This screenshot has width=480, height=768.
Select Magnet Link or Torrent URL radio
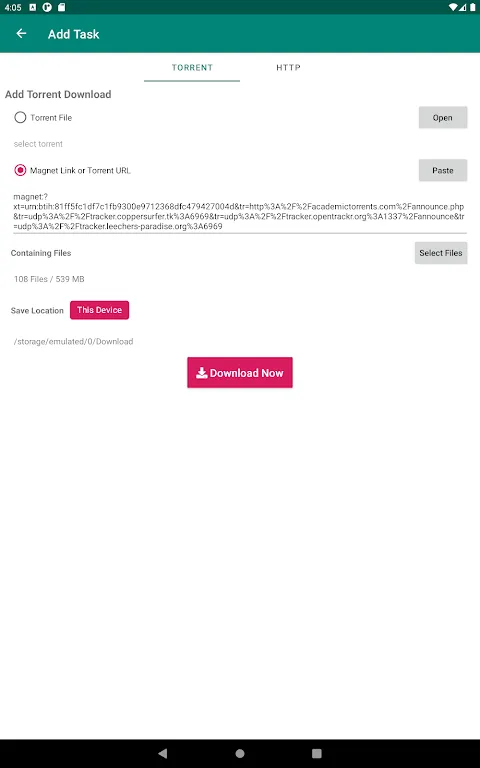20,170
